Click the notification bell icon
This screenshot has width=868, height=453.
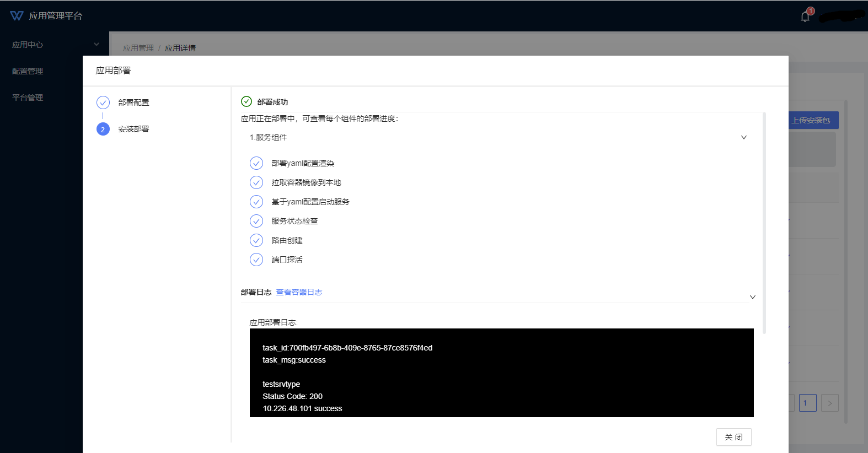(805, 17)
